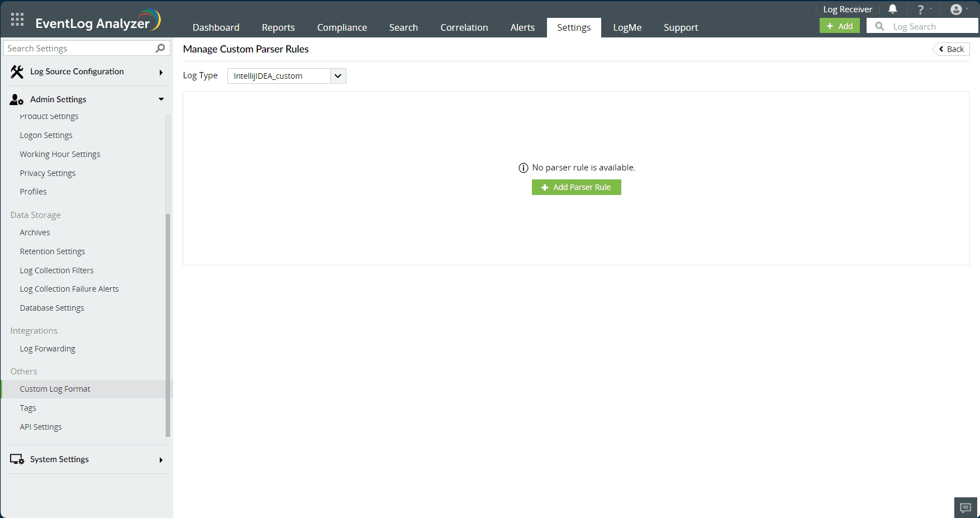980x518 pixels.
Task: Open the LogMe tab
Action: pos(627,27)
